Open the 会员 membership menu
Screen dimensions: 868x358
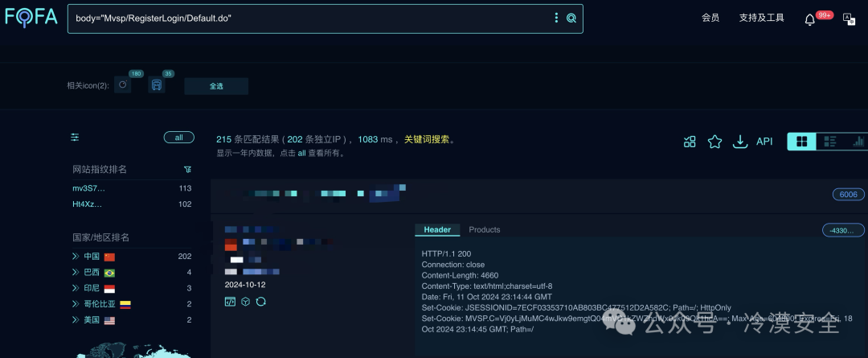710,18
